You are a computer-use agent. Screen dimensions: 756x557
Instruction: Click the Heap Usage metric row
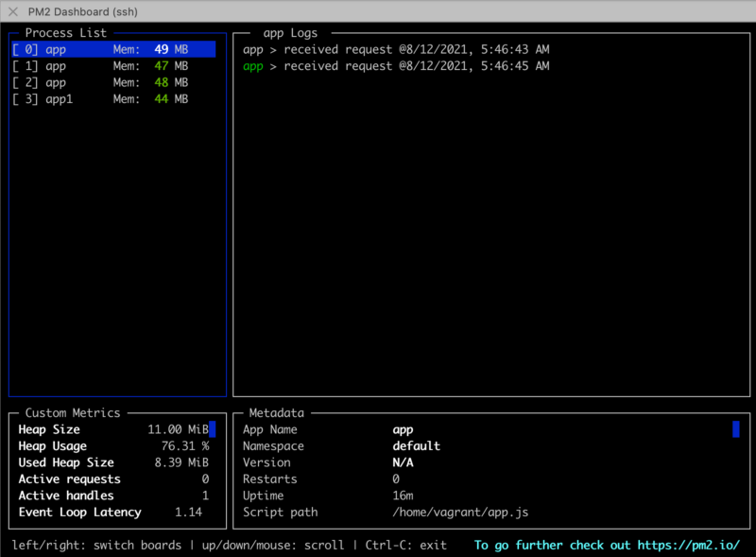click(x=113, y=446)
